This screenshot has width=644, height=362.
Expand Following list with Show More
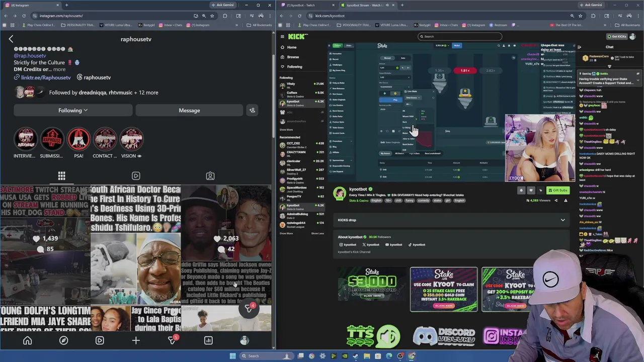tap(286, 130)
